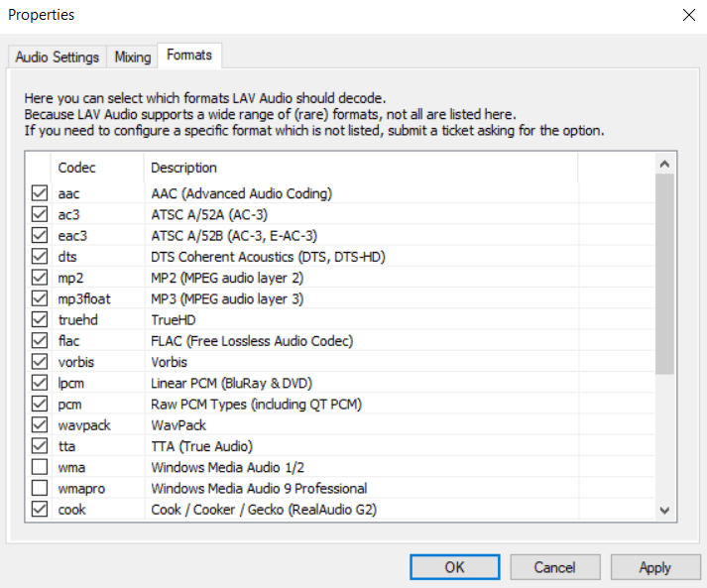
Task: Select 'Linear PCM (BluRay & DVD)' text
Action: pos(232,384)
